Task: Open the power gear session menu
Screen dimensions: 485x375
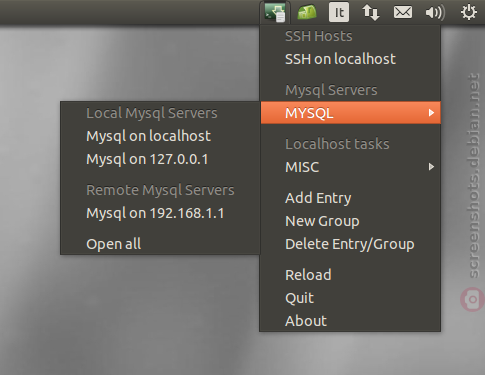Action: pos(468,12)
